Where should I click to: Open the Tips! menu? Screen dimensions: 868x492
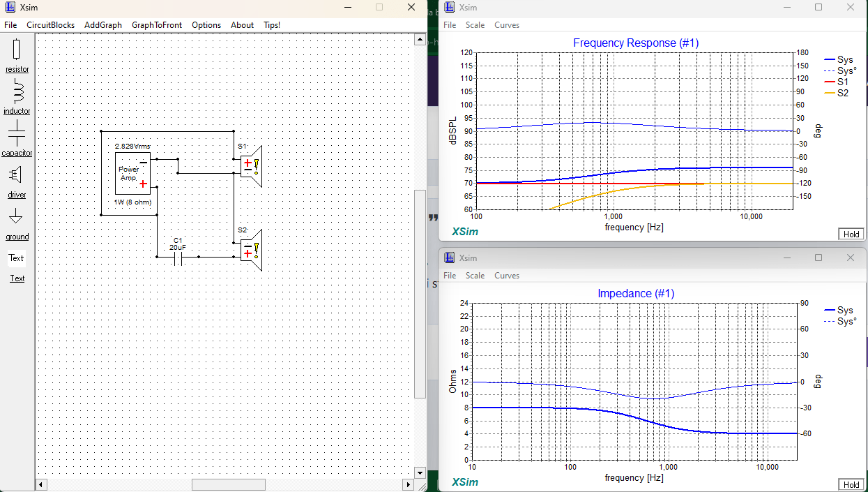click(x=272, y=24)
